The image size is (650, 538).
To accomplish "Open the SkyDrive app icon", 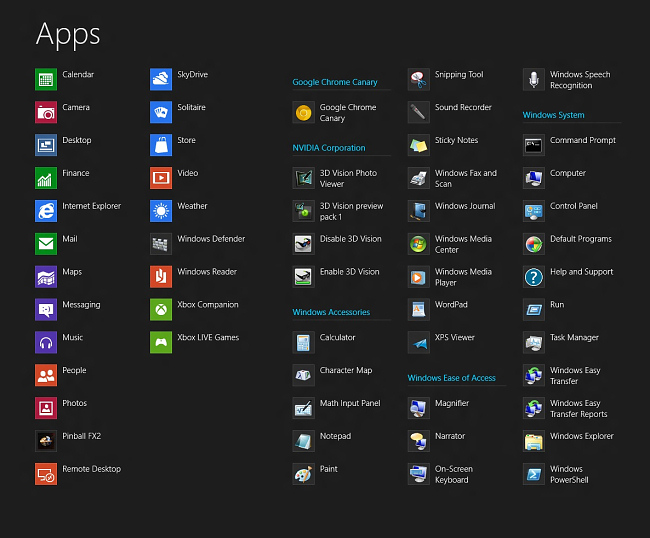I will pyautogui.click(x=161, y=79).
